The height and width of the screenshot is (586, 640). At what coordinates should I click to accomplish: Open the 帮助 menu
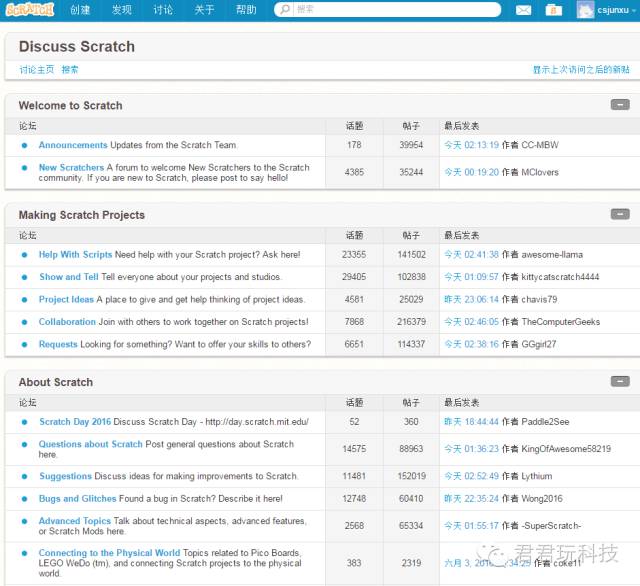pyautogui.click(x=246, y=9)
